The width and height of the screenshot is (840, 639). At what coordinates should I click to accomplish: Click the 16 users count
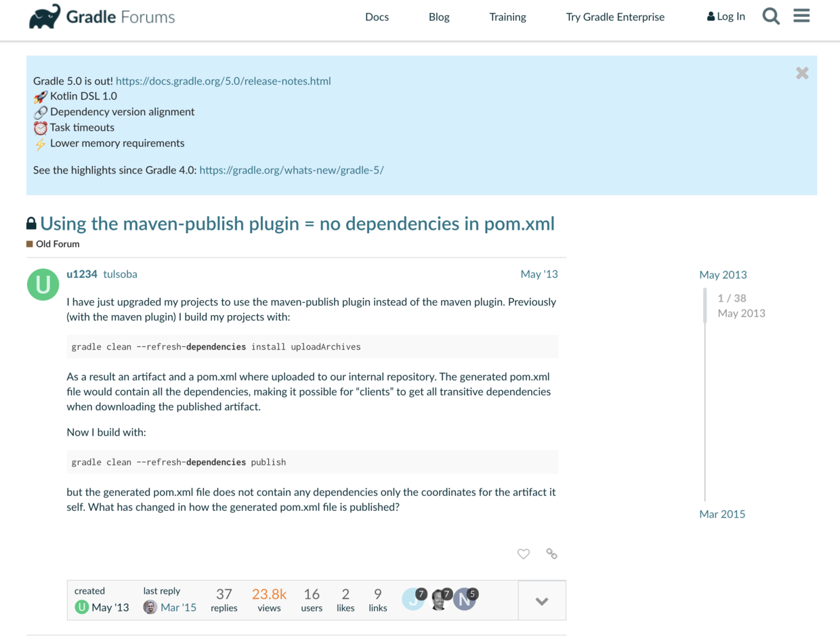[312, 600]
